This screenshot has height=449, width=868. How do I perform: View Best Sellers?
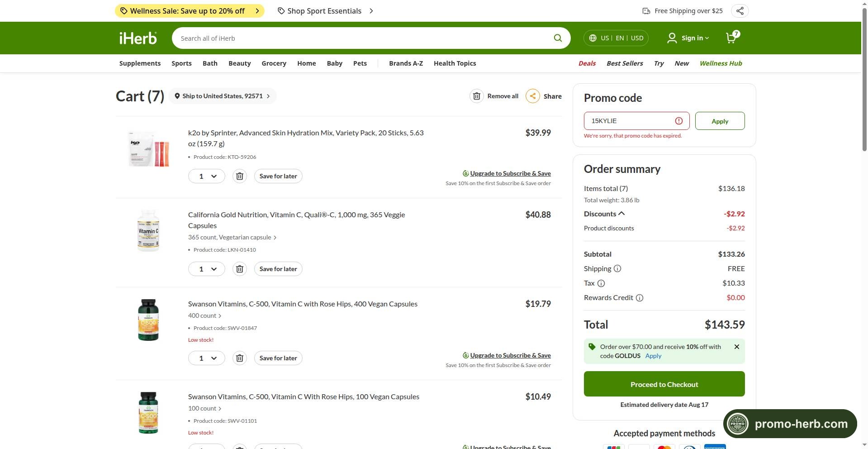pyautogui.click(x=625, y=63)
